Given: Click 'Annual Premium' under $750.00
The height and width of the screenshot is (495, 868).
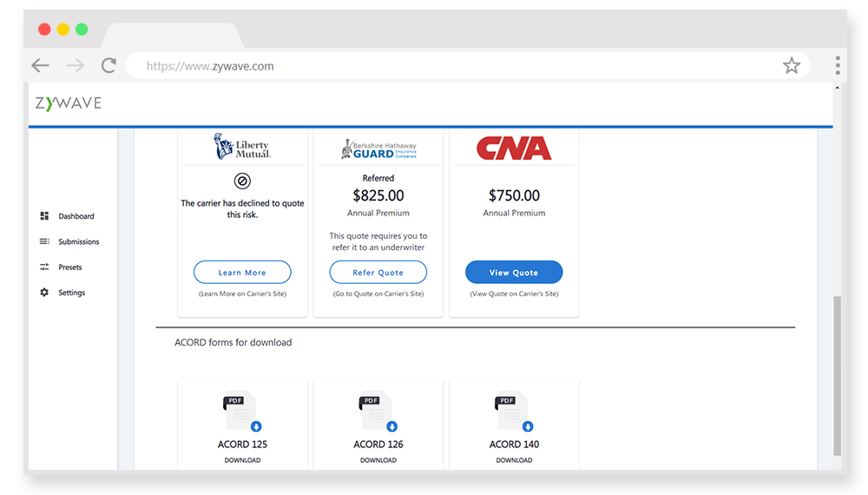Looking at the screenshot, I should click(514, 213).
